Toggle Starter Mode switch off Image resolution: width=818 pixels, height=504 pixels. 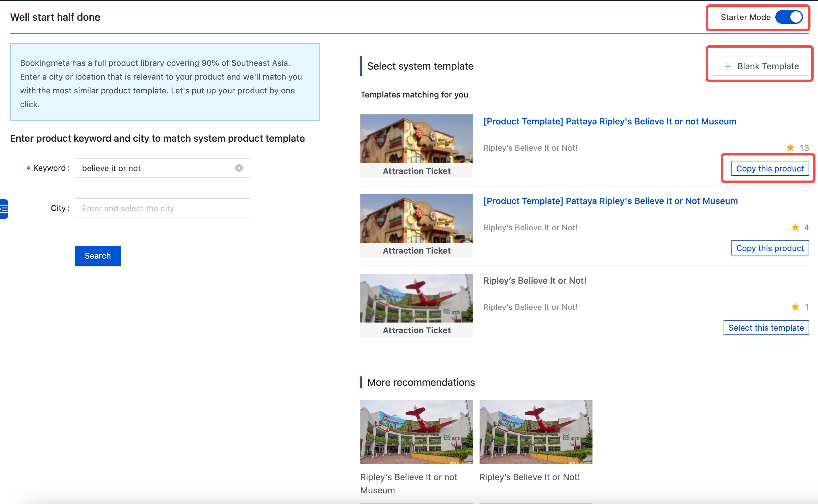click(789, 17)
